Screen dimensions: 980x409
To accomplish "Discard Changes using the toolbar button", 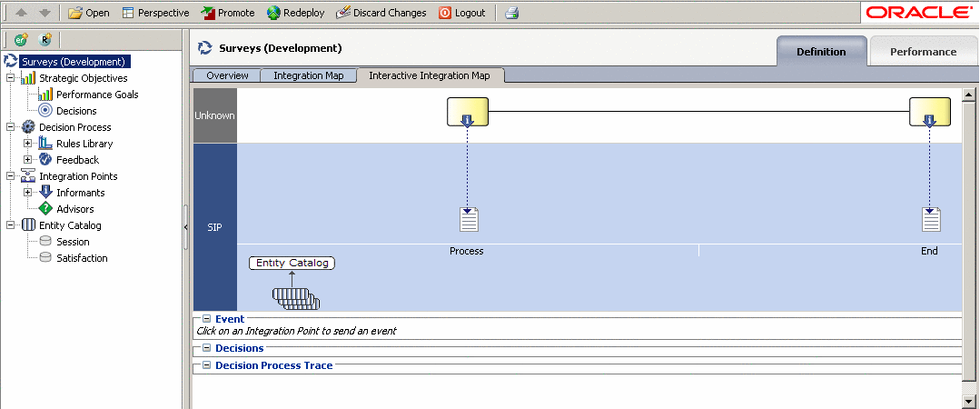I will point(381,13).
